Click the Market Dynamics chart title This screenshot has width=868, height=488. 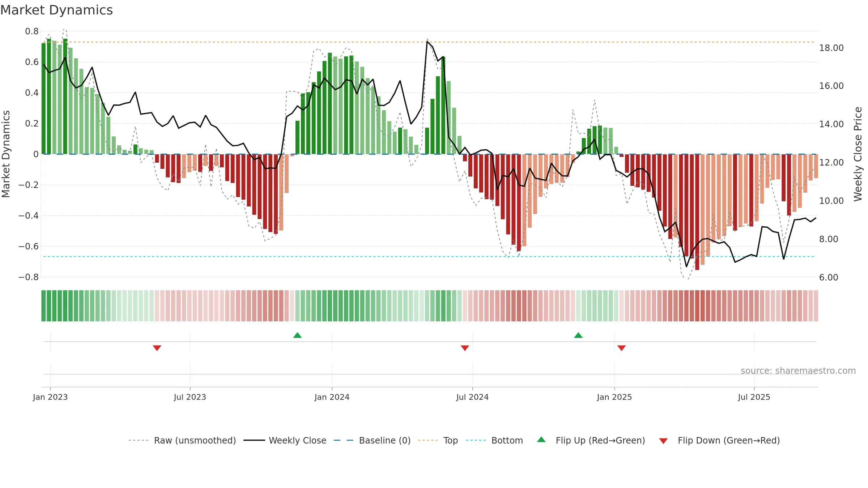tap(56, 10)
